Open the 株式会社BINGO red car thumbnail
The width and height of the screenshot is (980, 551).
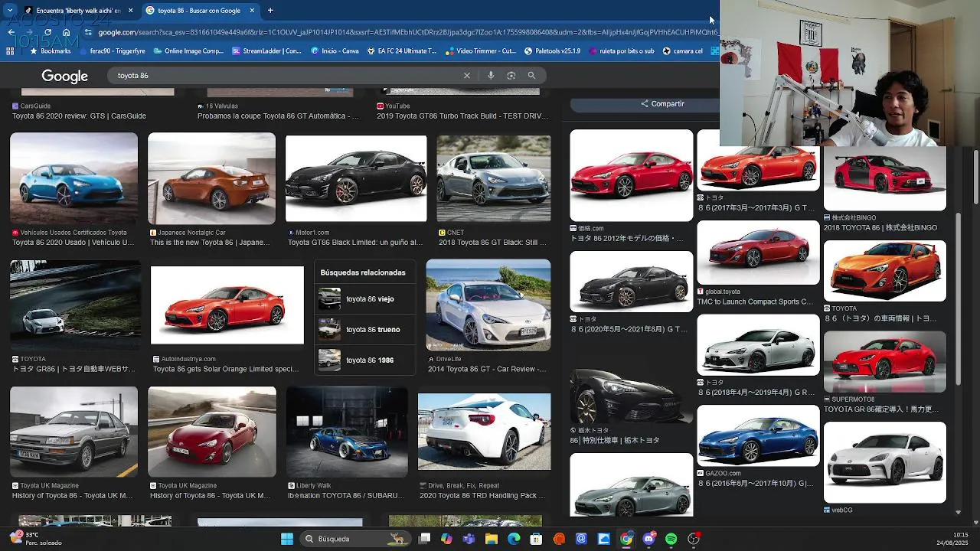[x=885, y=179]
